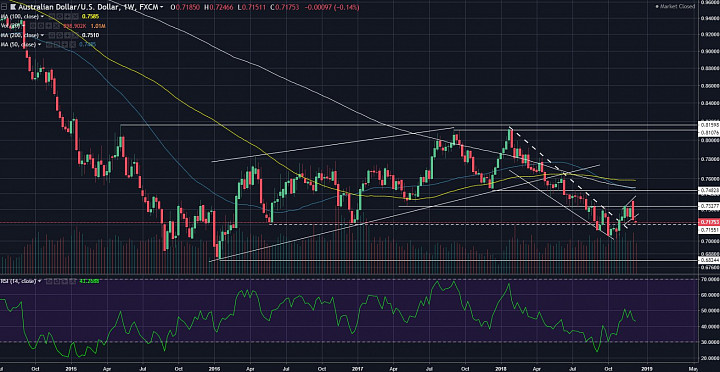Open the symbol title dropdown after FXCM
The image size is (720, 372).
tap(161, 7)
